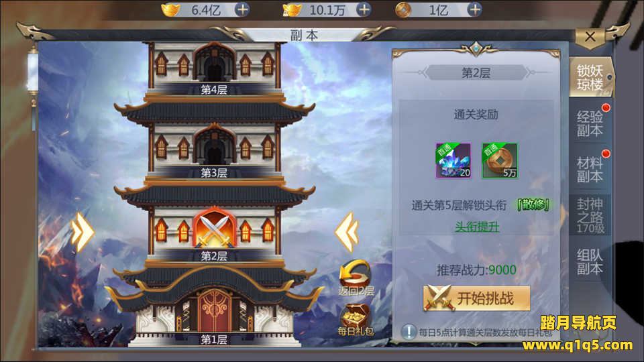Select the 封神之路 170级 tab
This screenshot has height=362, width=644.
click(x=590, y=215)
